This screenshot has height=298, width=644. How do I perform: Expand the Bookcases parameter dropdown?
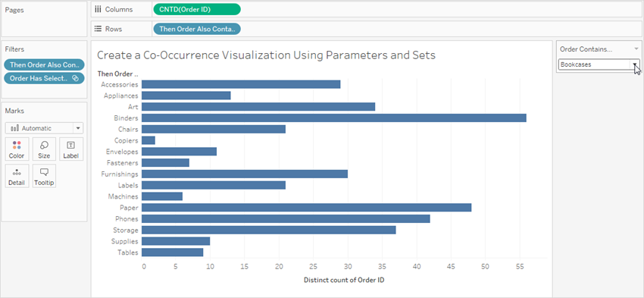point(635,64)
